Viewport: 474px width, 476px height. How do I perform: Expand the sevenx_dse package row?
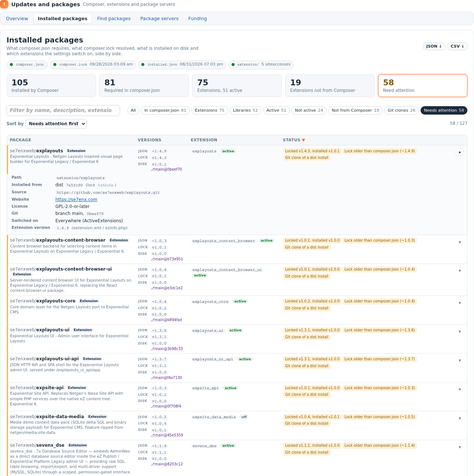click(x=460, y=447)
